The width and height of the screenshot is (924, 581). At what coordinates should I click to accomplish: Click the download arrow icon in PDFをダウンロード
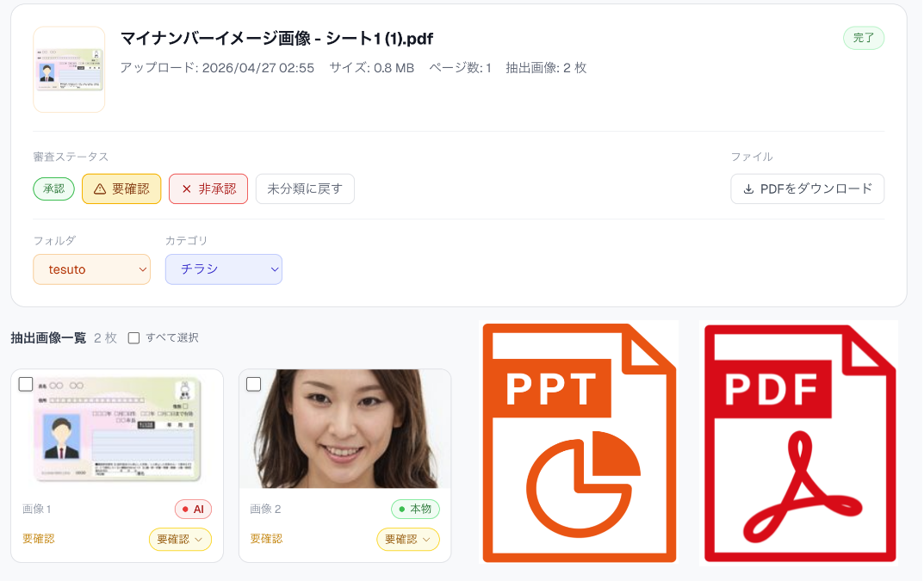point(748,189)
